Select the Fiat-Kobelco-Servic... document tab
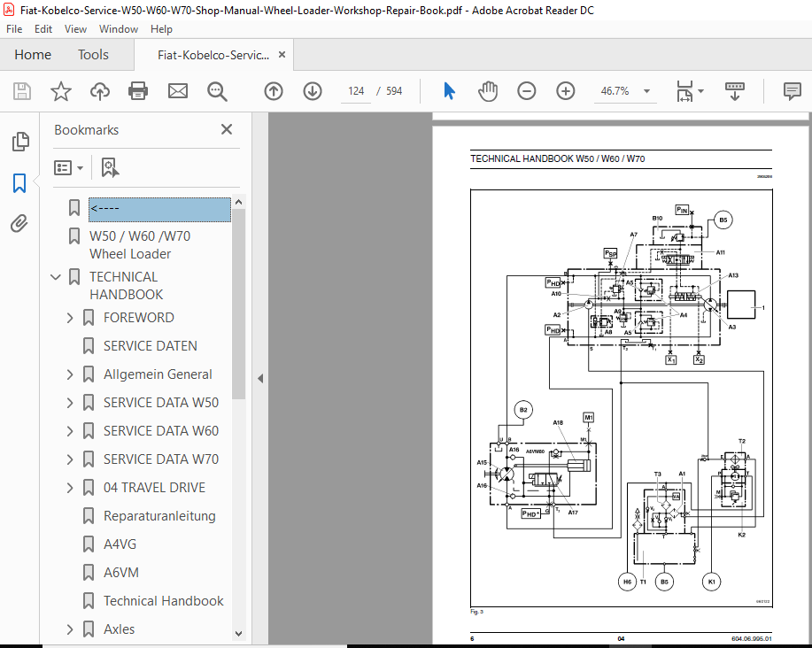The width and height of the screenshot is (812, 648). [x=213, y=55]
